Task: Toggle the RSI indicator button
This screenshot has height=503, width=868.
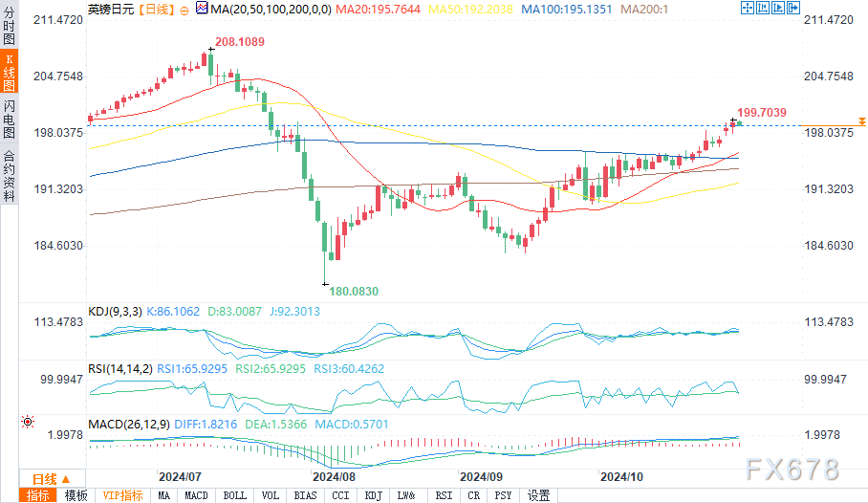Action: click(x=444, y=495)
